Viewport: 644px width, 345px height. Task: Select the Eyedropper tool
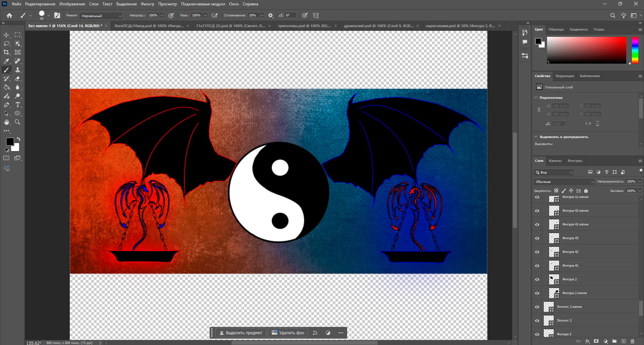[6, 61]
